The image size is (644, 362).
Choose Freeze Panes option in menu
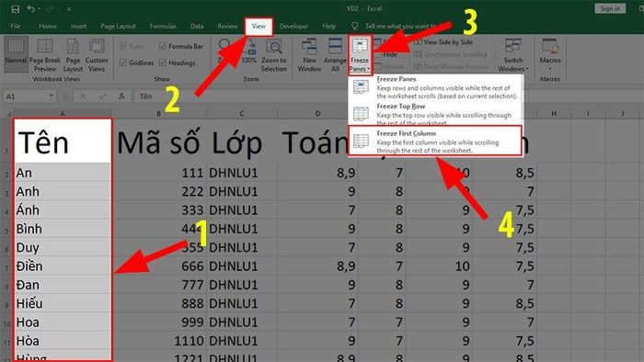click(435, 87)
